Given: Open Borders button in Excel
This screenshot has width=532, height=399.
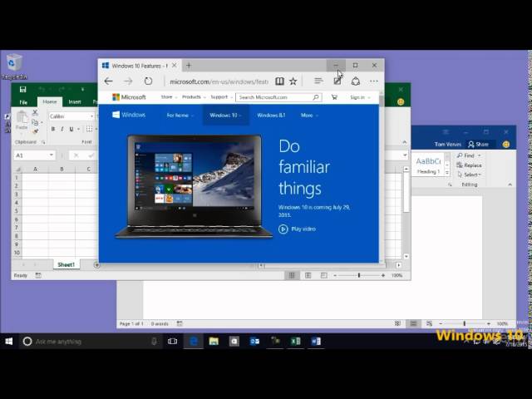Looking at the screenshot, I should pos(89,129).
